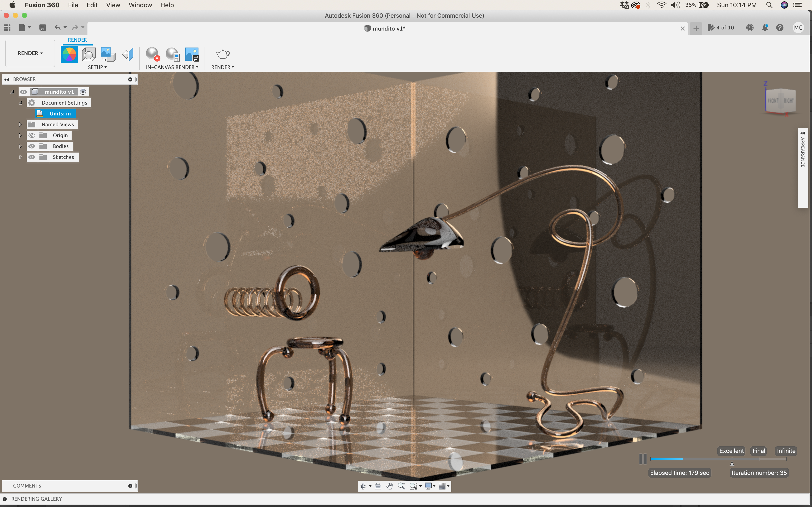
Task: Open the Appearance tool
Action: [69, 54]
